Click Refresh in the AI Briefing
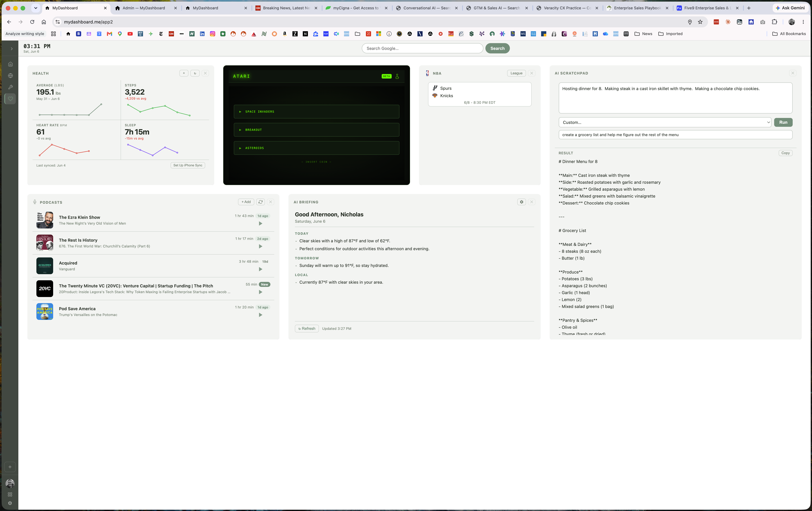This screenshot has width=812, height=511. click(307, 328)
